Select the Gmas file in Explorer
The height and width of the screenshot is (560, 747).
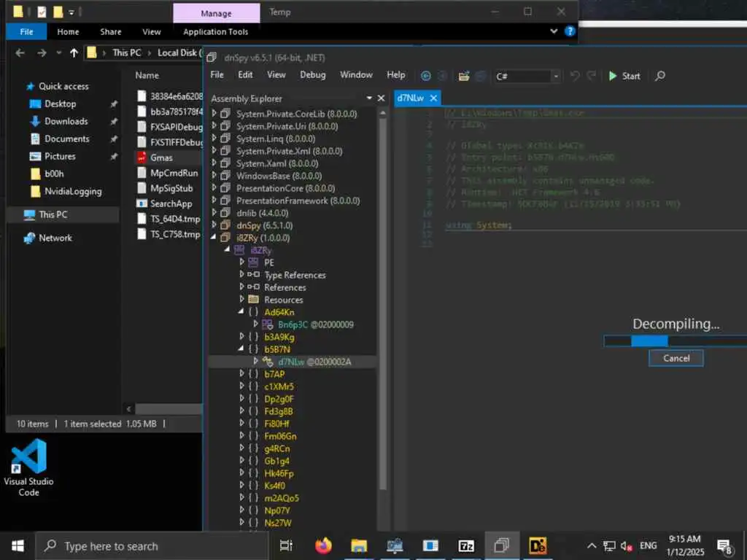tap(161, 157)
